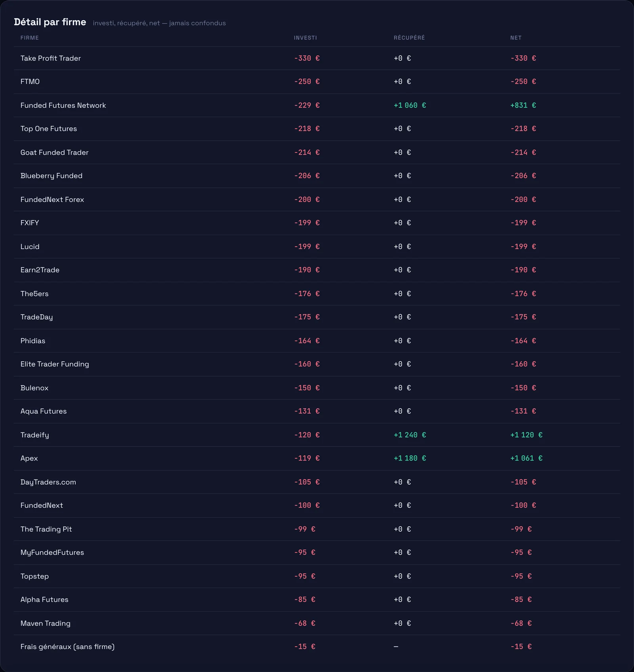
Task: Select the FTMO firm row
Action: click(x=317, y=82)
